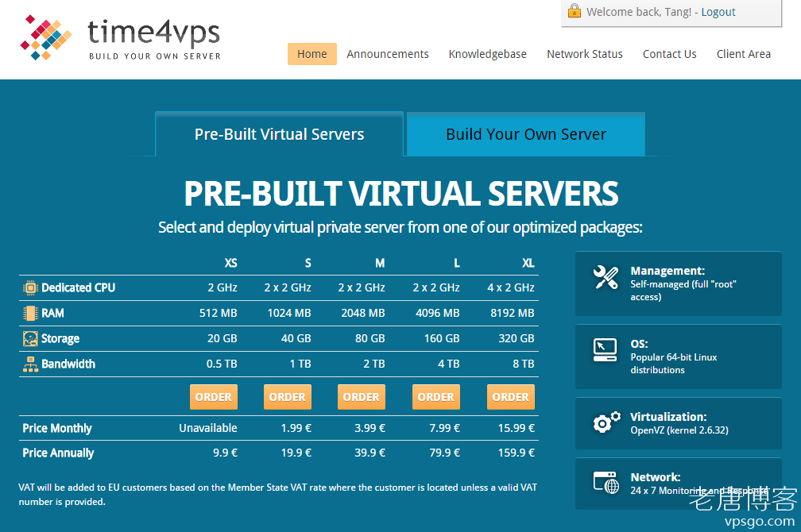801x532 pixels.
Task: Click the VAT notice paragraph
Action: click(x=278, y=495)
